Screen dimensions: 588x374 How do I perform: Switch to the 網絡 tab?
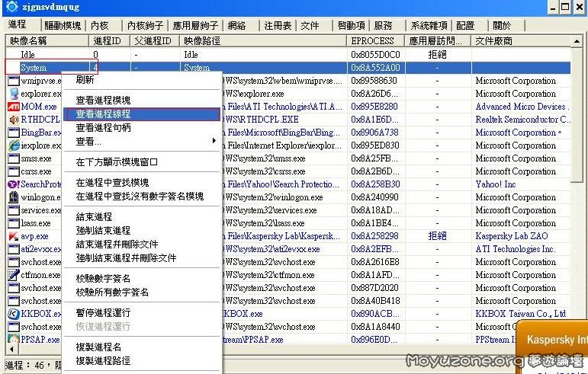click(236, 25)
